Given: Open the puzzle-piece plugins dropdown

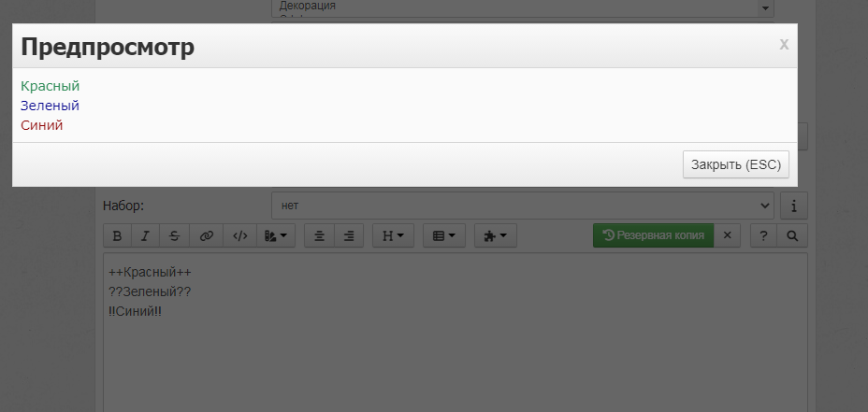Looking at the screenshot, I should point(496,235).
